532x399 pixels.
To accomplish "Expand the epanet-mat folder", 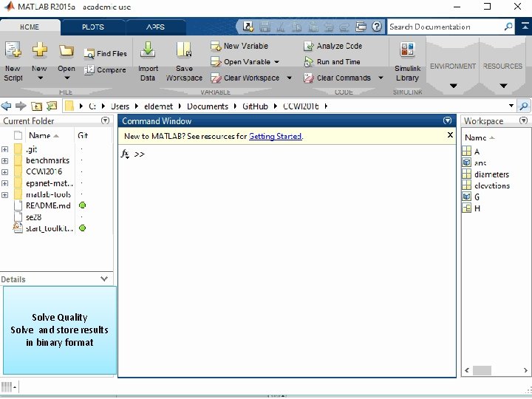I will (4, 183).
